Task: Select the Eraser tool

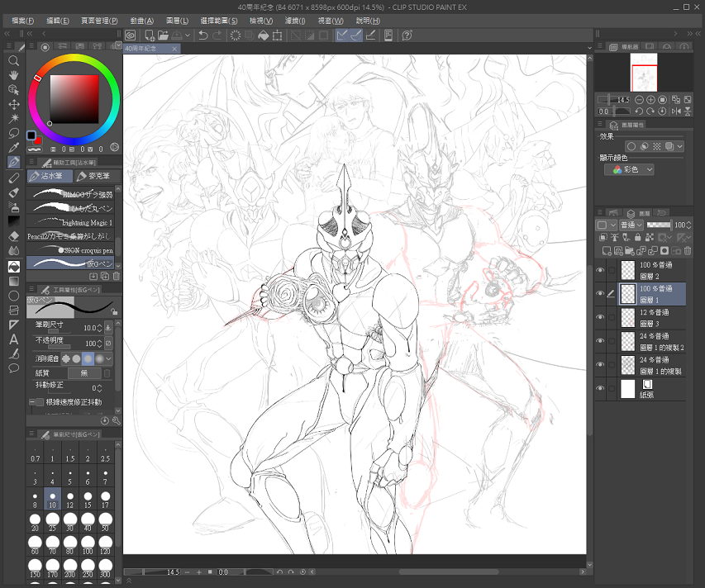Action: (14, 236)
